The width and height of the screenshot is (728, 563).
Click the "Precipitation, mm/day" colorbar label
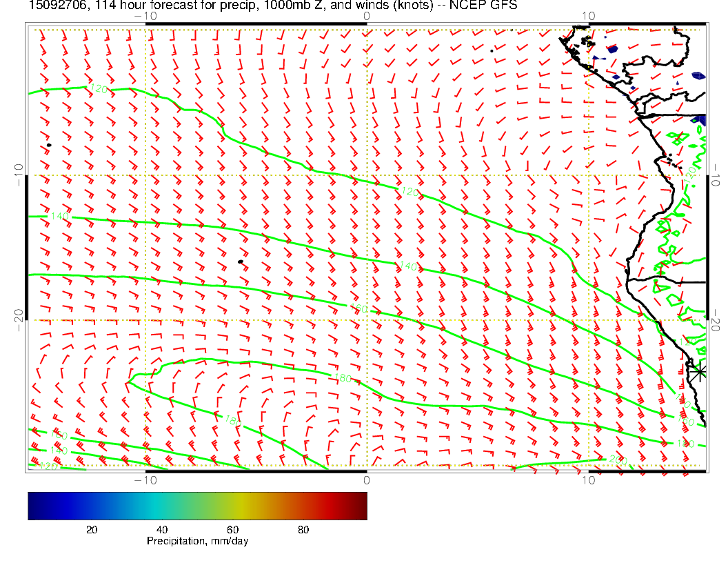tap(197, 542)
